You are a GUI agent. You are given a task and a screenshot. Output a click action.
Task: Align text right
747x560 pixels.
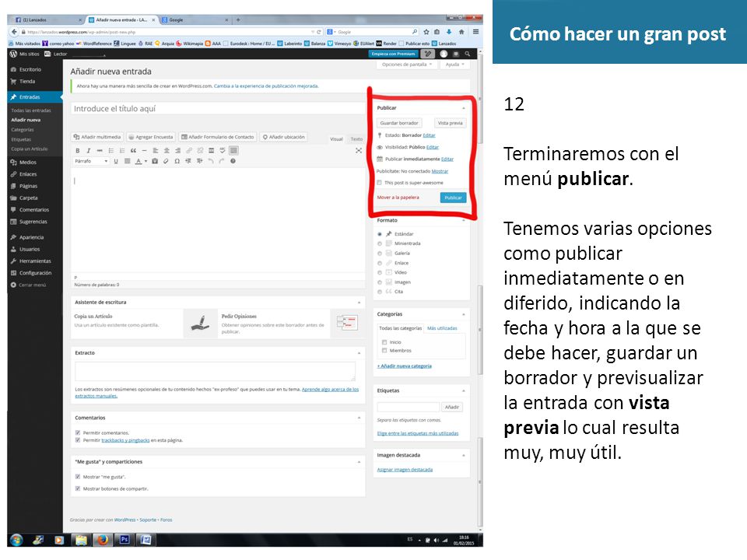click(177, 150)
